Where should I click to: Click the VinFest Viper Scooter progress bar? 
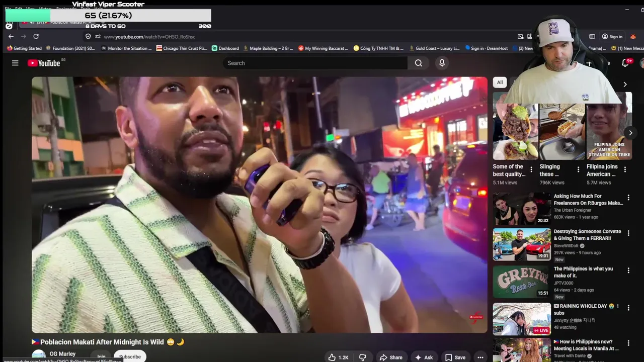pos(108,16)
